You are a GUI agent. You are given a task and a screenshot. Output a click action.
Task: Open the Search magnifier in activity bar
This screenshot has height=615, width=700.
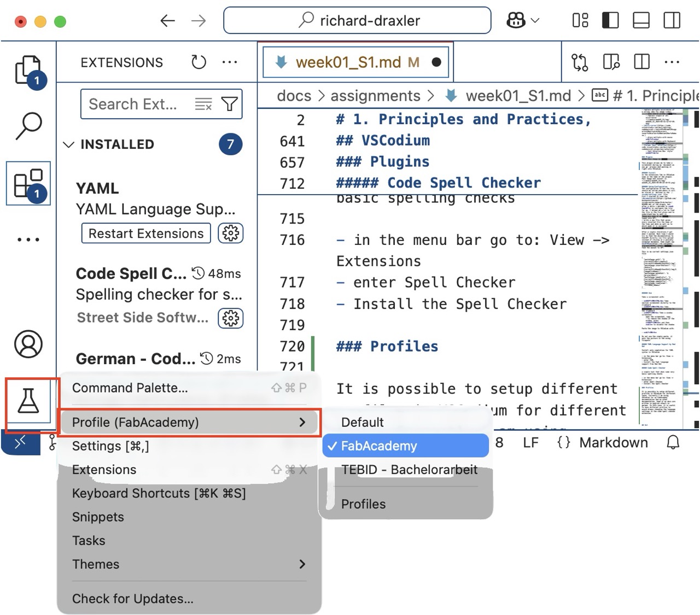[x=28, y=126]
